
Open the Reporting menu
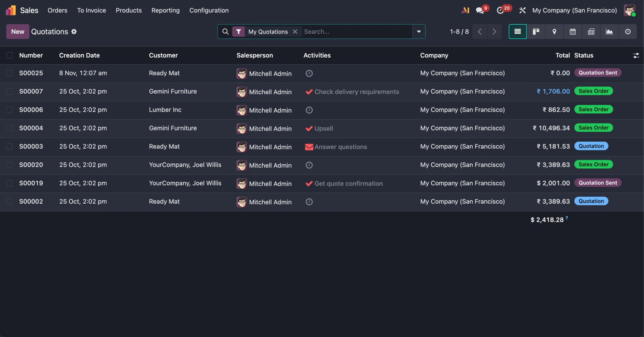[x=165, y=11]
